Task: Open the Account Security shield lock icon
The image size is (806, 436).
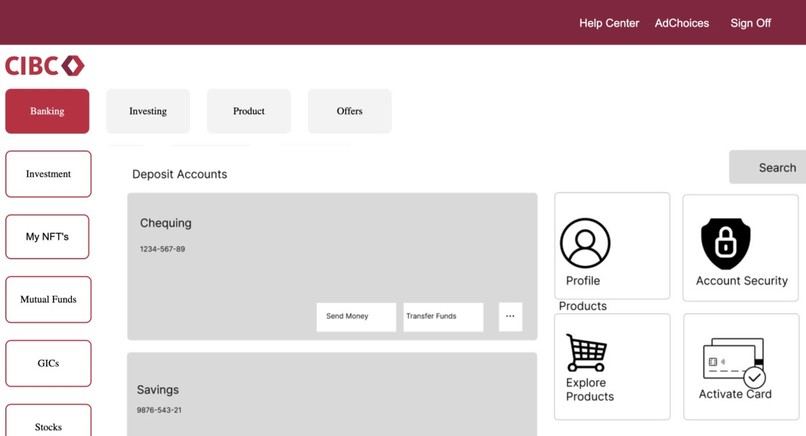Action: [725, 244]
